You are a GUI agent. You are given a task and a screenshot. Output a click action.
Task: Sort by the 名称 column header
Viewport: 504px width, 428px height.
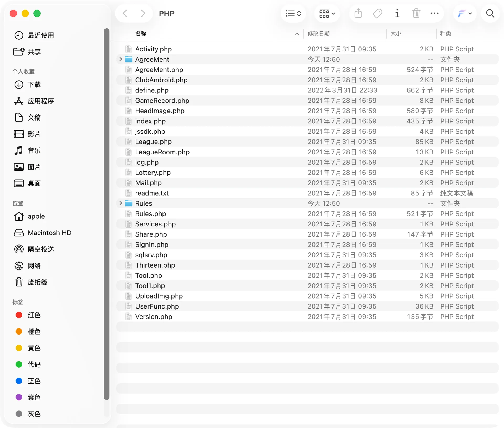point(141,34)
